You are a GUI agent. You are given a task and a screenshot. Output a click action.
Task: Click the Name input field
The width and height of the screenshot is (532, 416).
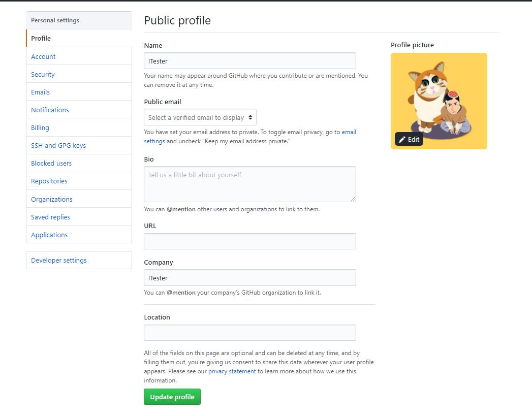click(249, 61)
